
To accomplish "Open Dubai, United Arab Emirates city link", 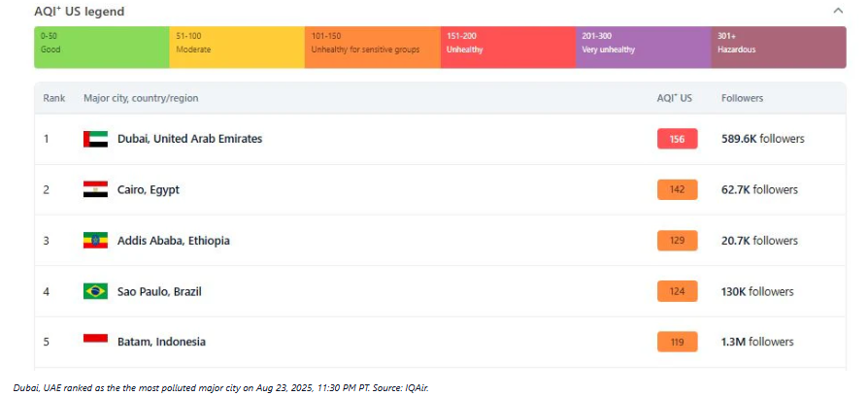I will pyautogui.click(x=189, y=139).
